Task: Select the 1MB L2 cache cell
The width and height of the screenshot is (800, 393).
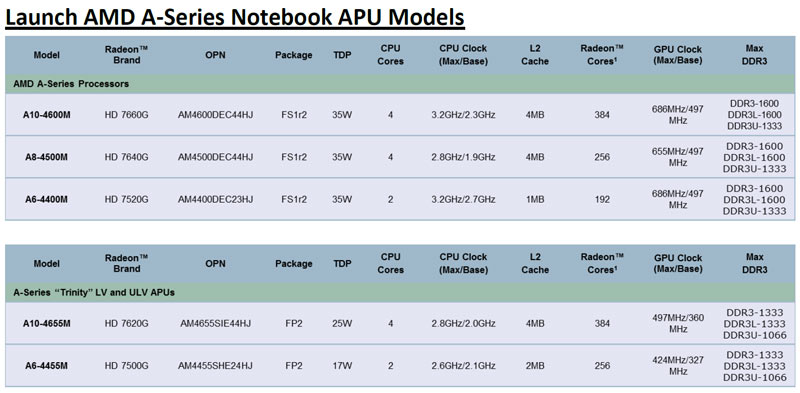Action: point(535,199)
